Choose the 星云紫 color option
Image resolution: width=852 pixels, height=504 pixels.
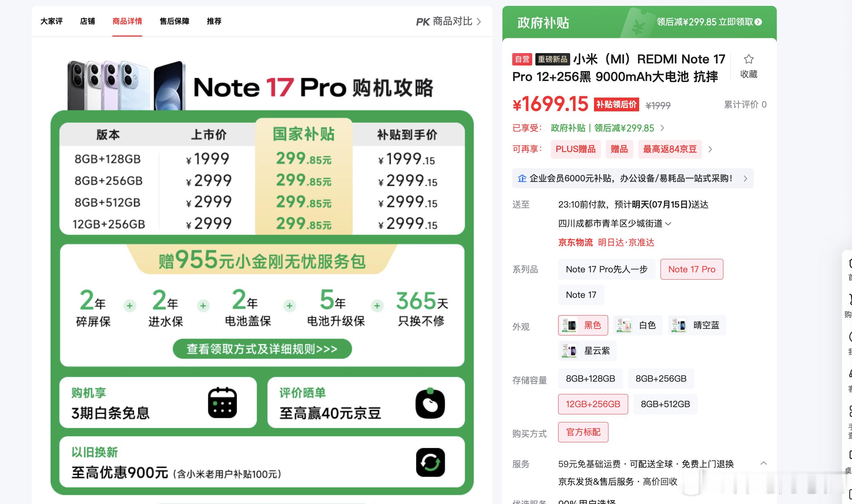(x=587, y=351)
